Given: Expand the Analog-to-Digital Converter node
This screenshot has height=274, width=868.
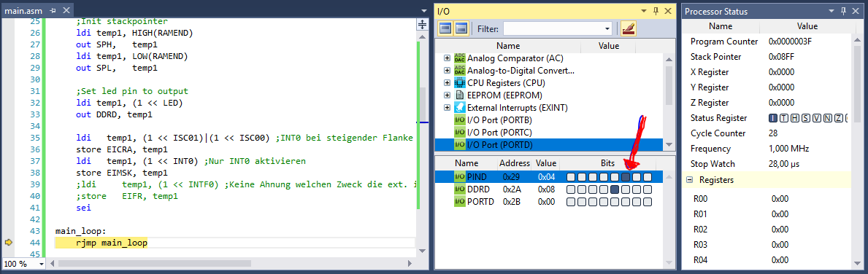Looking at the screenshot, I should (448, 71).
